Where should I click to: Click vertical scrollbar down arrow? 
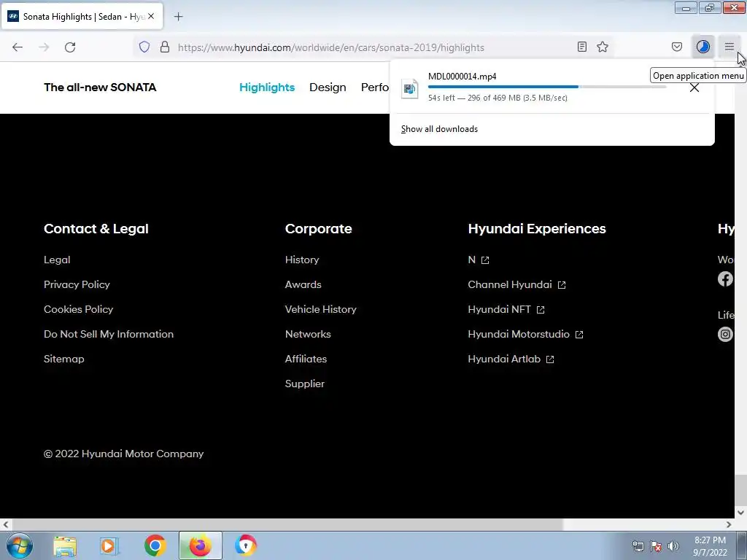point(740,513)
